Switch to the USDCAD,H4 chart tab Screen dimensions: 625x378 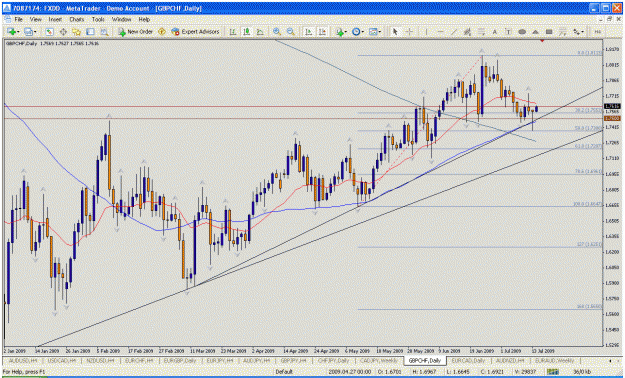61,361
